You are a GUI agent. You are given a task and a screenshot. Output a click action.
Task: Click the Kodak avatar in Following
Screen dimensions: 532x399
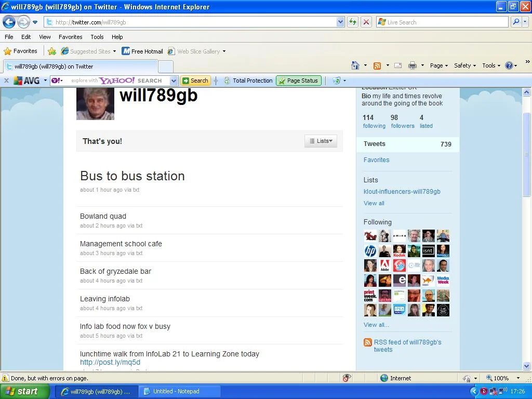click(x=400, y=251)
